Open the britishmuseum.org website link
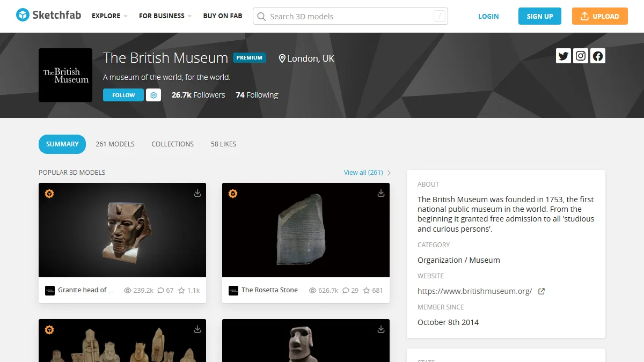The width and height of the screenshot is (644, 362). tap(475, 291)
